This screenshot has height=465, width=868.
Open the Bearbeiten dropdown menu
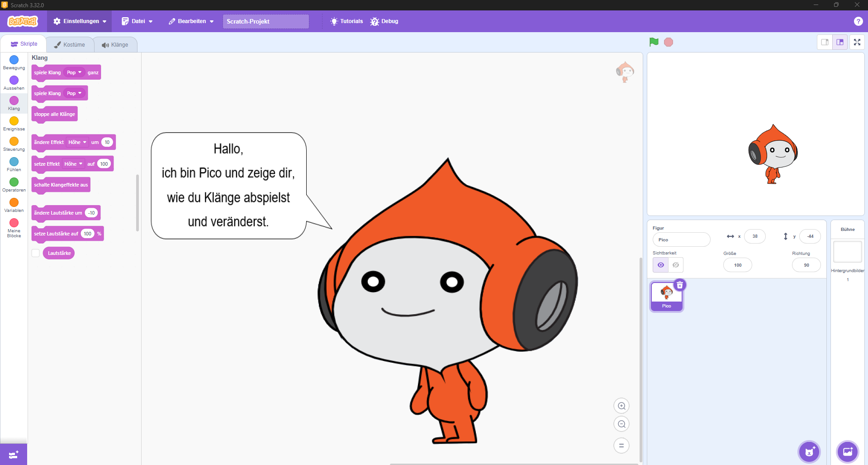pyautogui.click(x=191, y=21)
